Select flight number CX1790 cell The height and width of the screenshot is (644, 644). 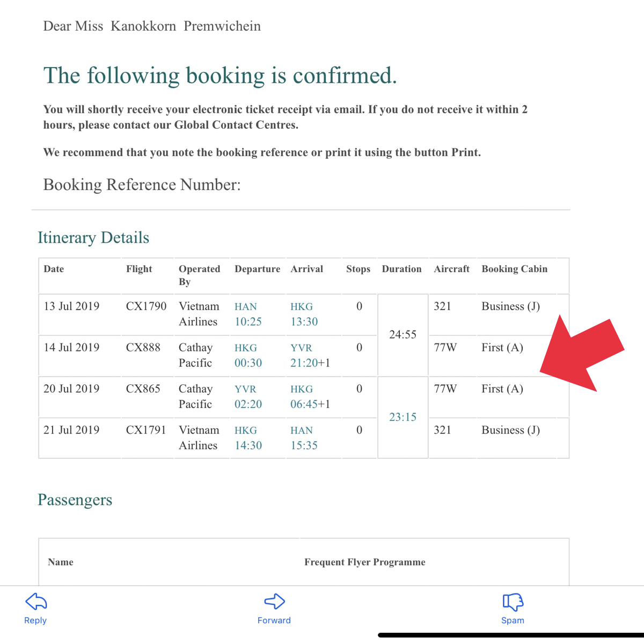pos(146,306)
